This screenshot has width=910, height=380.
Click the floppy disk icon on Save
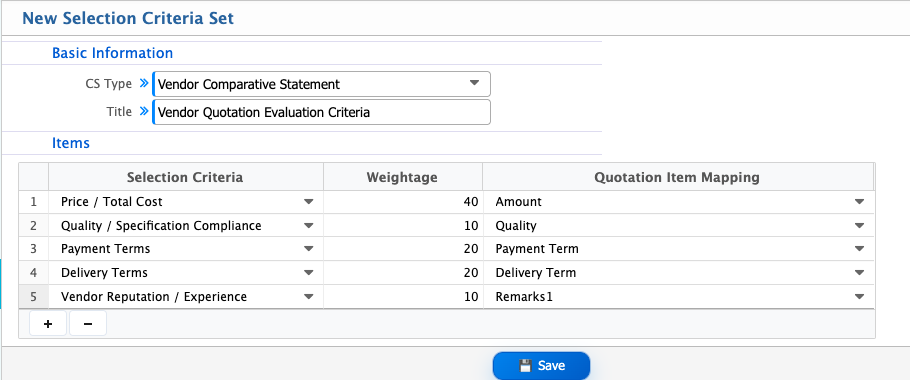point(525,365)
